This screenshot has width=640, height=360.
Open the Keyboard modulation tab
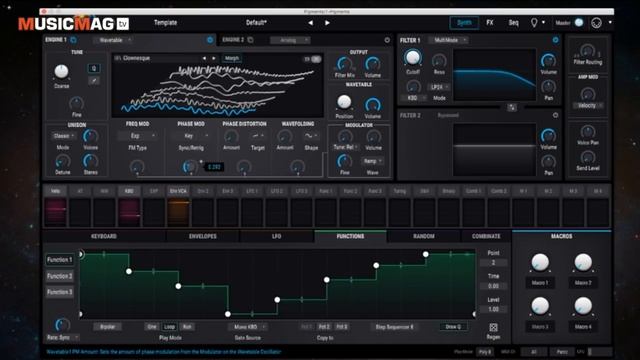[x=104, y=236]
